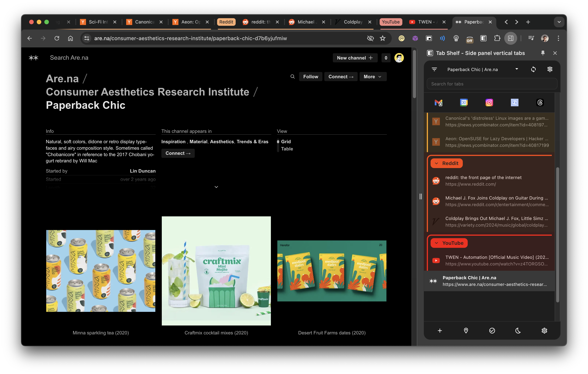
Task: Toggle the Reddit tab group label
Action: 226,22
